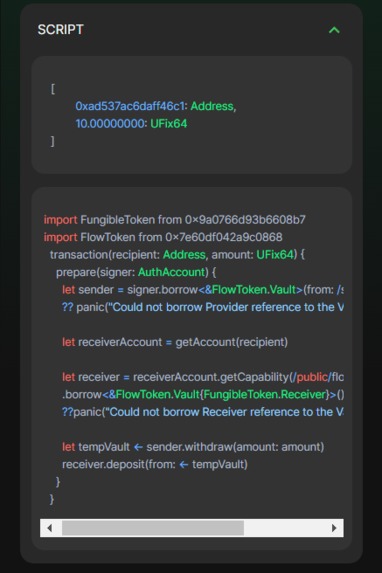
Task: Click the import FungibleToken code line
Action: 174,220
